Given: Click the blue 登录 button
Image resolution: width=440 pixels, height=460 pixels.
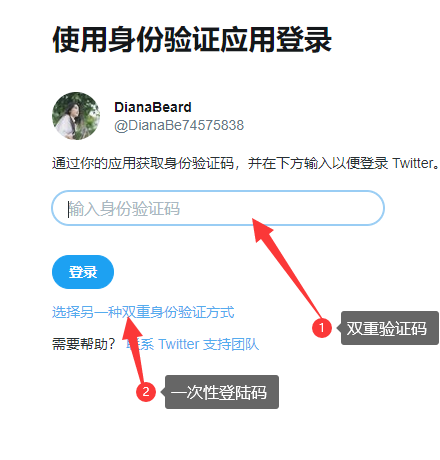Looking at the screenshot, I should pyautogui.click(x=83, y=272).
